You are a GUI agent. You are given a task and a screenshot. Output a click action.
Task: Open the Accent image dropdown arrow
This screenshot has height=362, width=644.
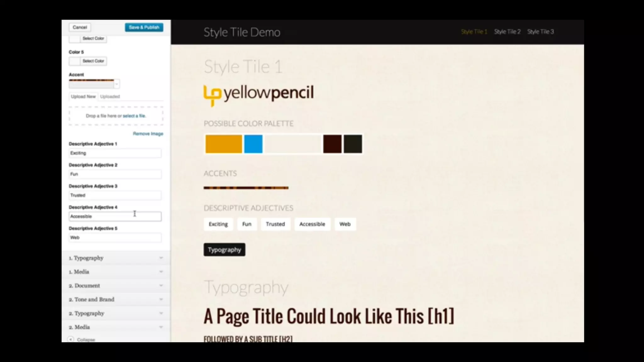(x=117, y=84)
